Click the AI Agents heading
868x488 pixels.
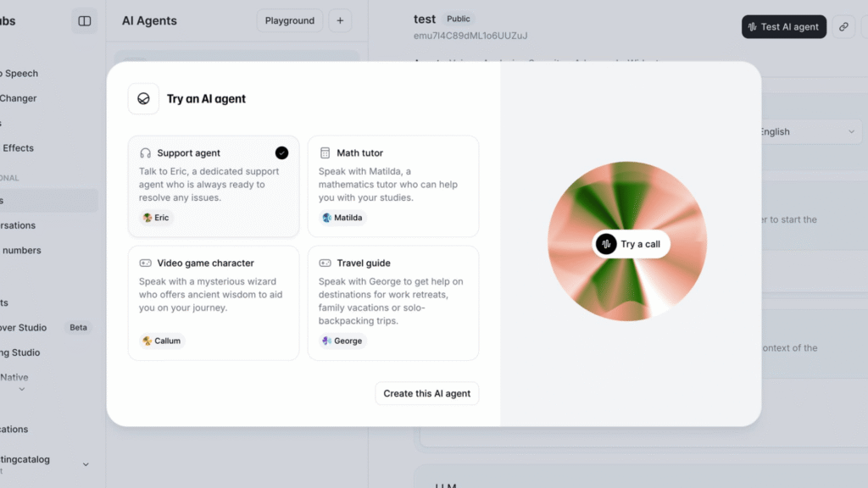149,20
